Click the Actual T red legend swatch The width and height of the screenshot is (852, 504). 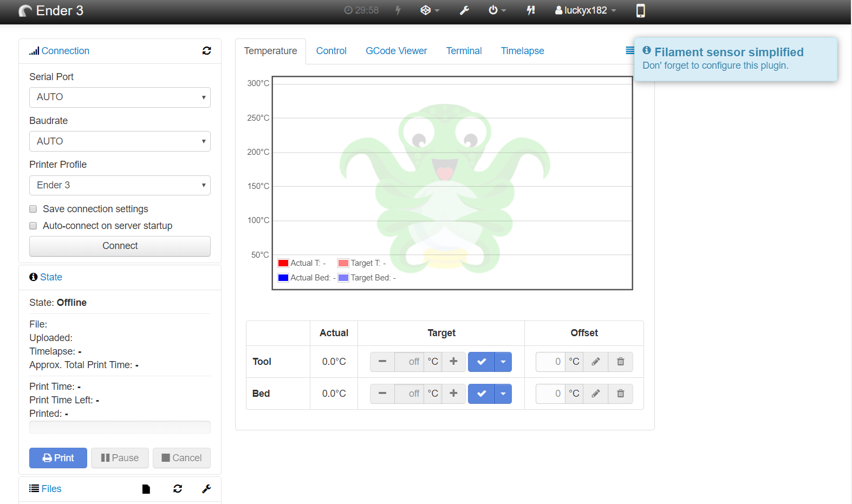(x=283, y=263)
